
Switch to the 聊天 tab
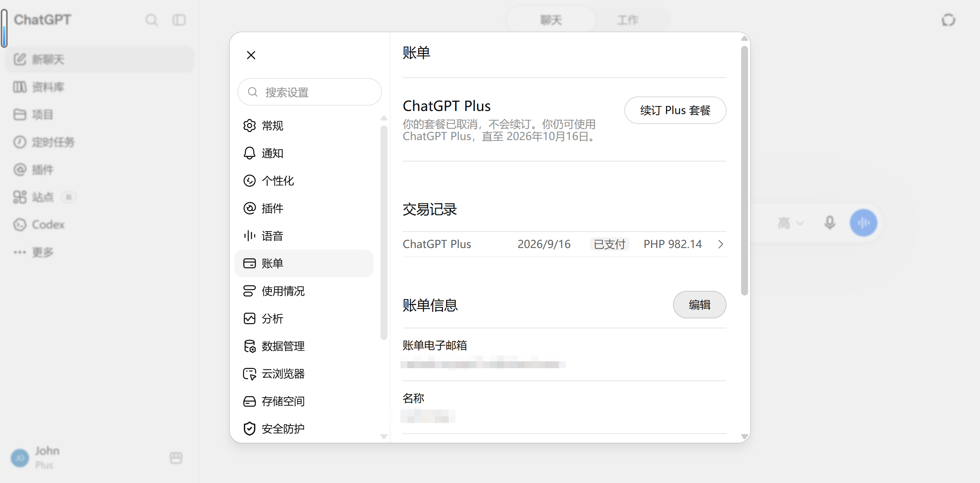tap(551, 20)
